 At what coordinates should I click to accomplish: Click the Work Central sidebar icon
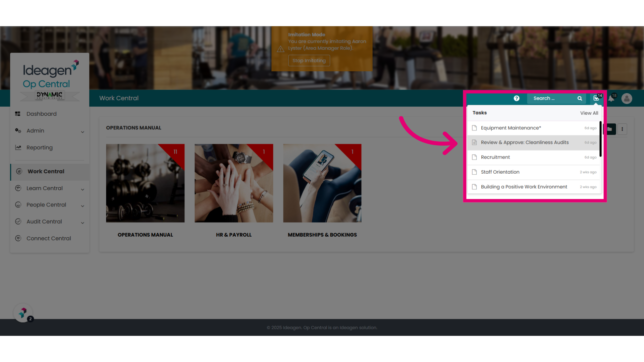19,171
